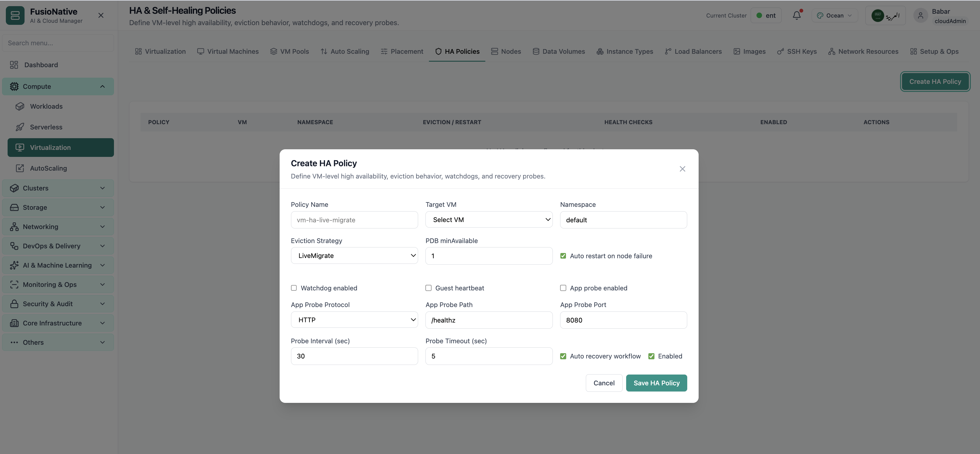
Task: Click the Storage drive icon
Action: (14, 208)
